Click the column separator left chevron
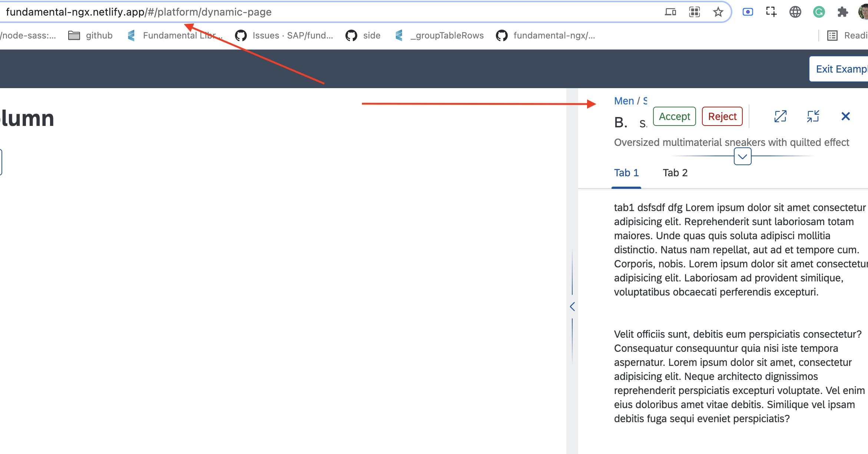 (572, 307)
